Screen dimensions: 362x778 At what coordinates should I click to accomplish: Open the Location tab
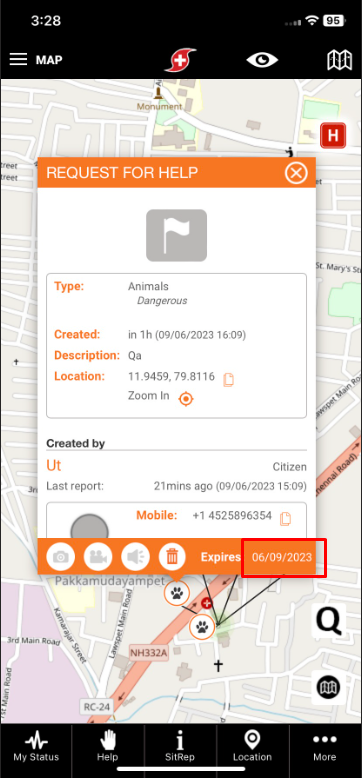click(x=252, y=747)
